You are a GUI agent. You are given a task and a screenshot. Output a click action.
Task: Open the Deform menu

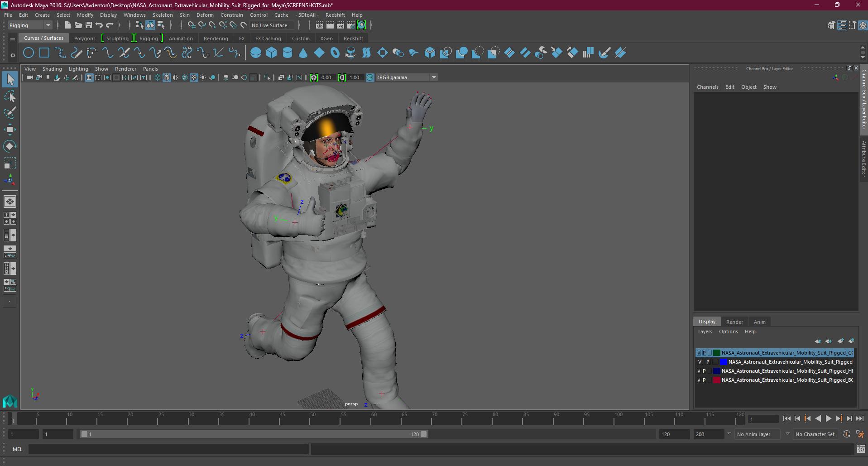pyautogui.click(x=205, y=15)
